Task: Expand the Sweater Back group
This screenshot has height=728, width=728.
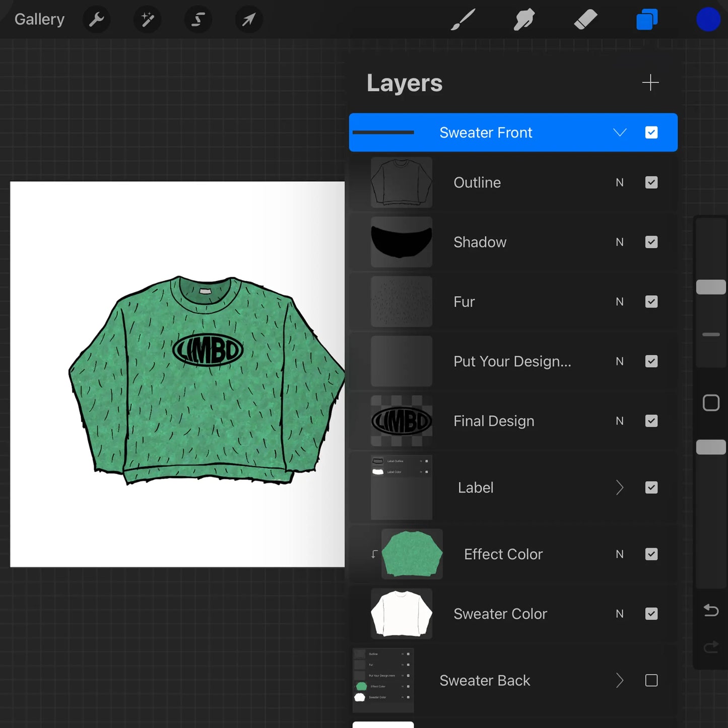Action: point(620,680)
